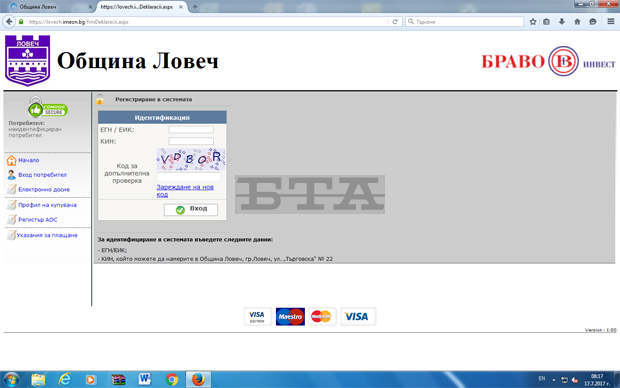Click Зареждане на нов код link

pyautogui.click(x=185, y=191)
